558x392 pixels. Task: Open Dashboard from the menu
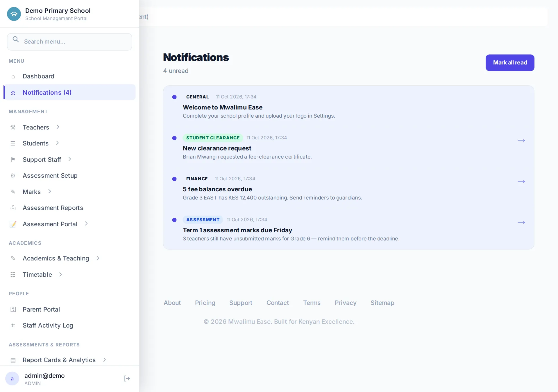(x=69, y=76)
